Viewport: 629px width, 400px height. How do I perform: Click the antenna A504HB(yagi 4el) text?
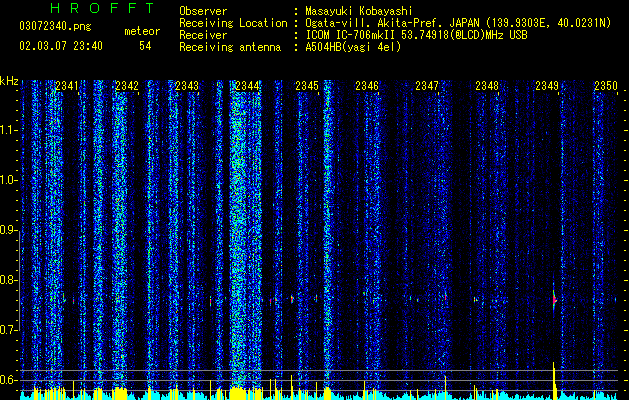pyautogui.click(x=353, y=47)
